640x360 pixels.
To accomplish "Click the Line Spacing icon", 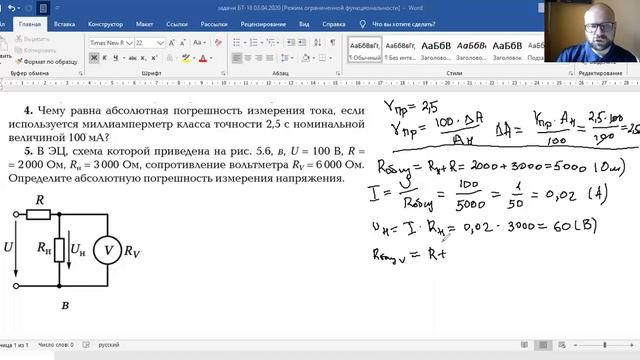I will click(285, 58).
